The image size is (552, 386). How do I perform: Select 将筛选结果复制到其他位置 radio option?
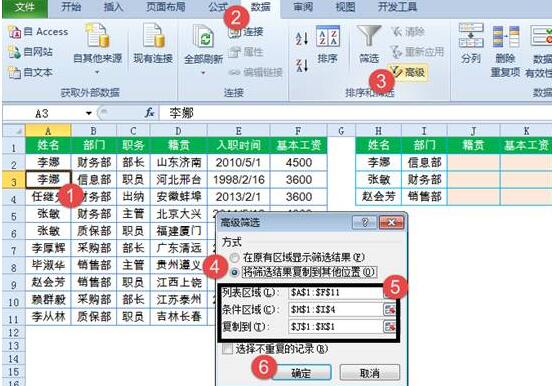coord(234,272)
